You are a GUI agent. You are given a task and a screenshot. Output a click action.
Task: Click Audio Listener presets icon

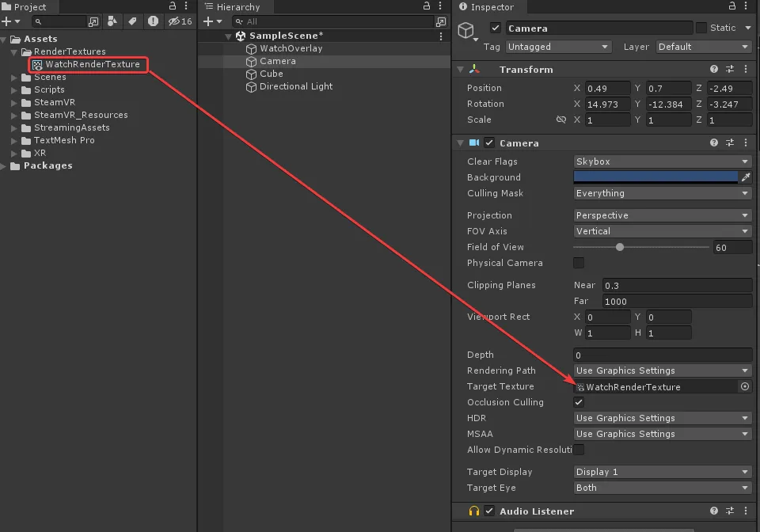[x=730, y=511]
